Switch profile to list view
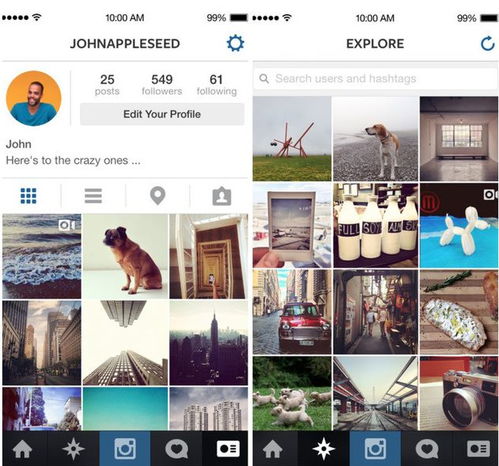Viewport: 499px width, 466px height. coord(93,196)
